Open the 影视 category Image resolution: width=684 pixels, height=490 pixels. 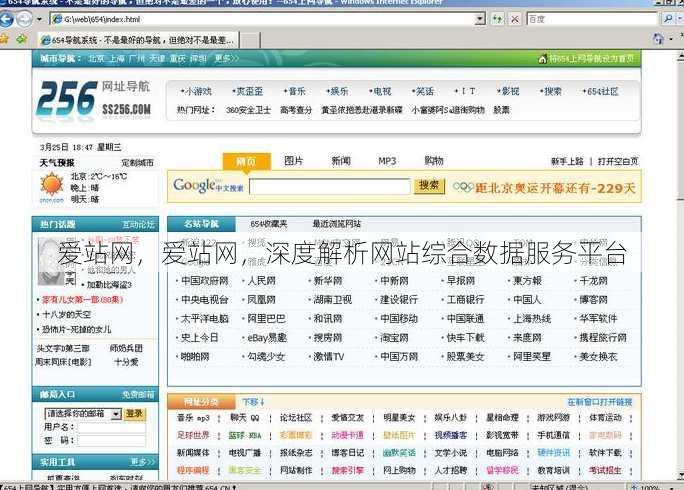509,91
